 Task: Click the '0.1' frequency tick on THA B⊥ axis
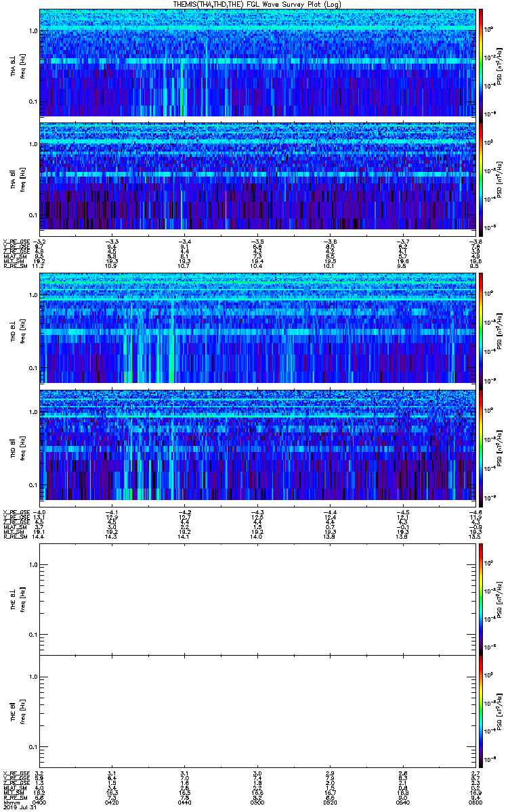[x=33, y=101]
